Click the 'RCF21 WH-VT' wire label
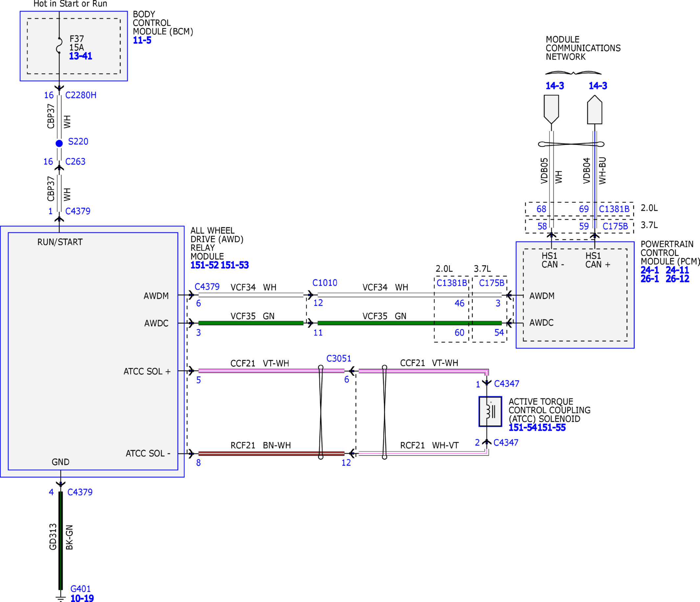 tap(430, 445)
